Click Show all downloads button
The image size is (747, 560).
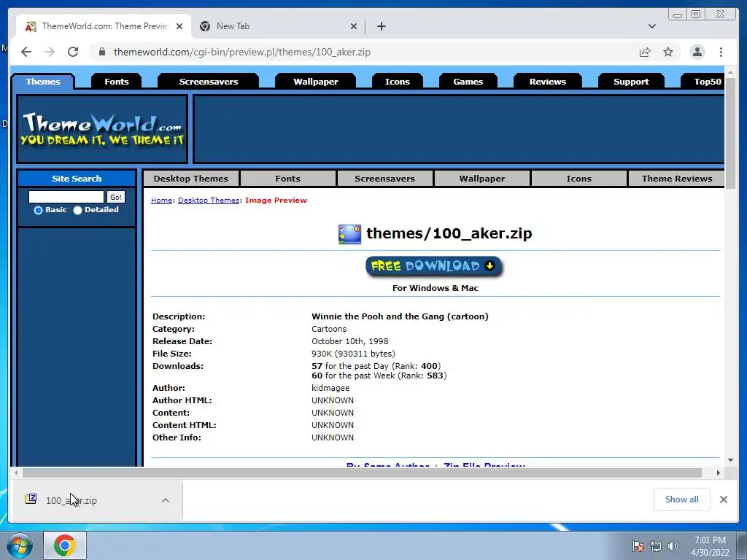coord(682,499)
